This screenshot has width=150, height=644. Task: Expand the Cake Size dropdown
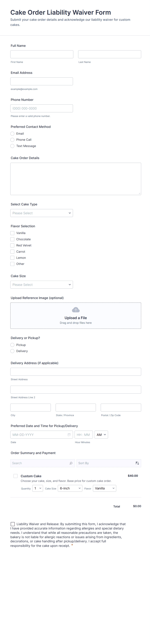click(x=42, y=285)
